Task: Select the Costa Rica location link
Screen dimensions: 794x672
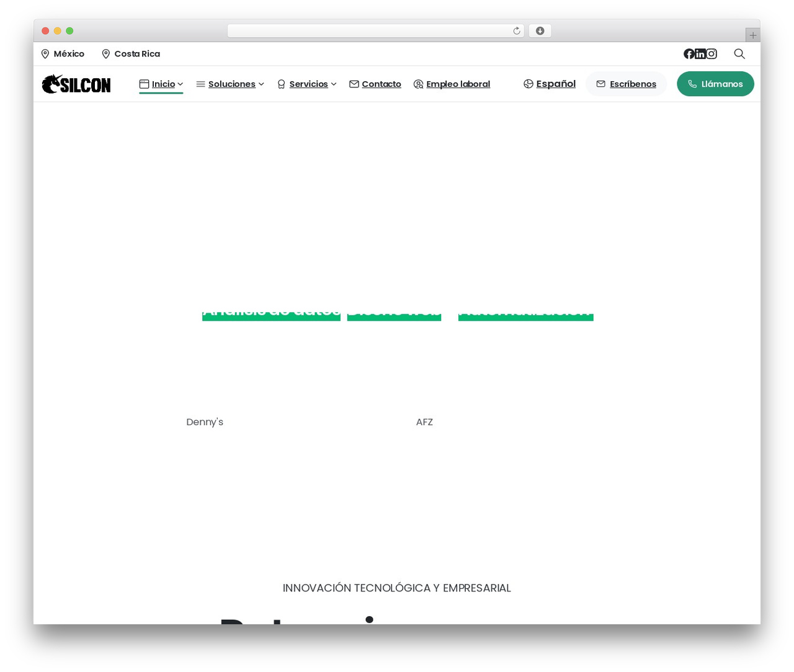Action: coord(131,54)
